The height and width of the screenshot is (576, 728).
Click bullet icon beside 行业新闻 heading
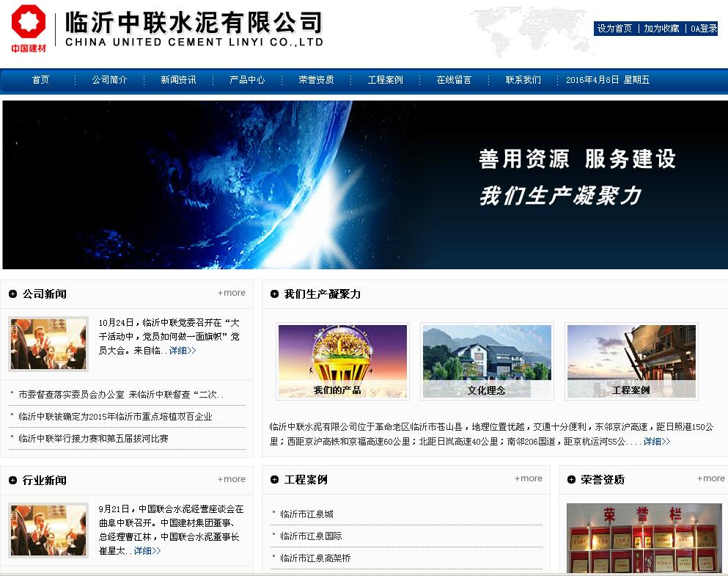[12, 481]
